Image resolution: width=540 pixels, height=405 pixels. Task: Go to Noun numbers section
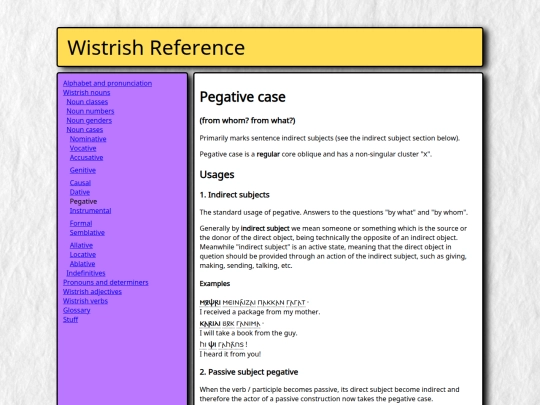[x=90, y=111]
